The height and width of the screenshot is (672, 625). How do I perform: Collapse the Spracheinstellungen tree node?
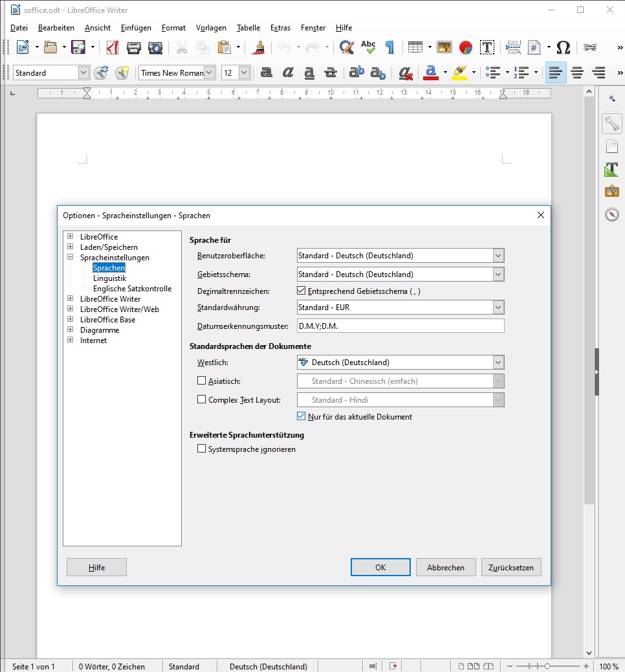[71, 257]
